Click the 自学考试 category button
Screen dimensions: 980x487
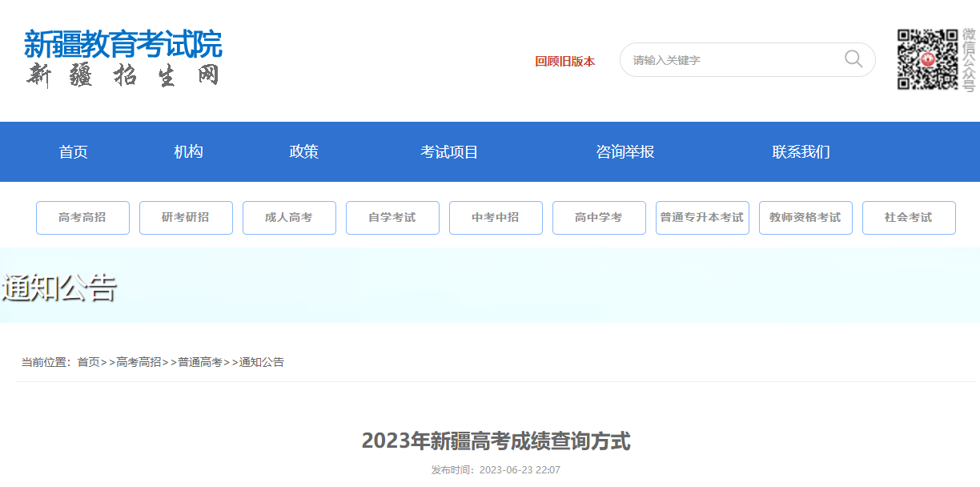pyautogui.click(x=392, y=218)
